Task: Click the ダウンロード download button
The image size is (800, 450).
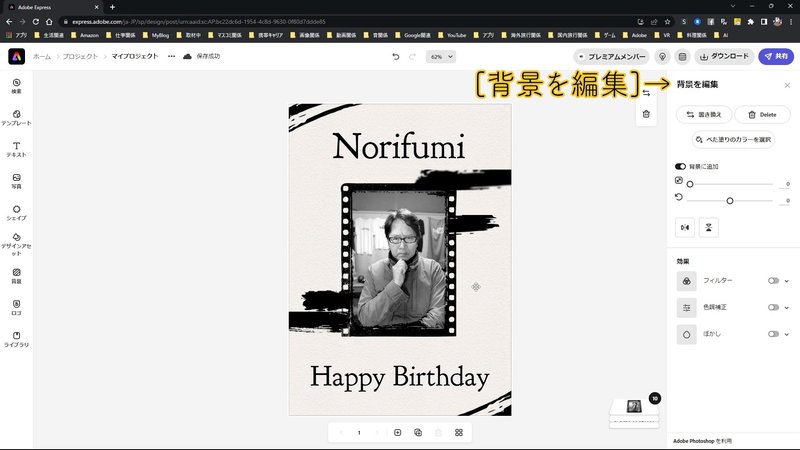Action: click(724, 57)
